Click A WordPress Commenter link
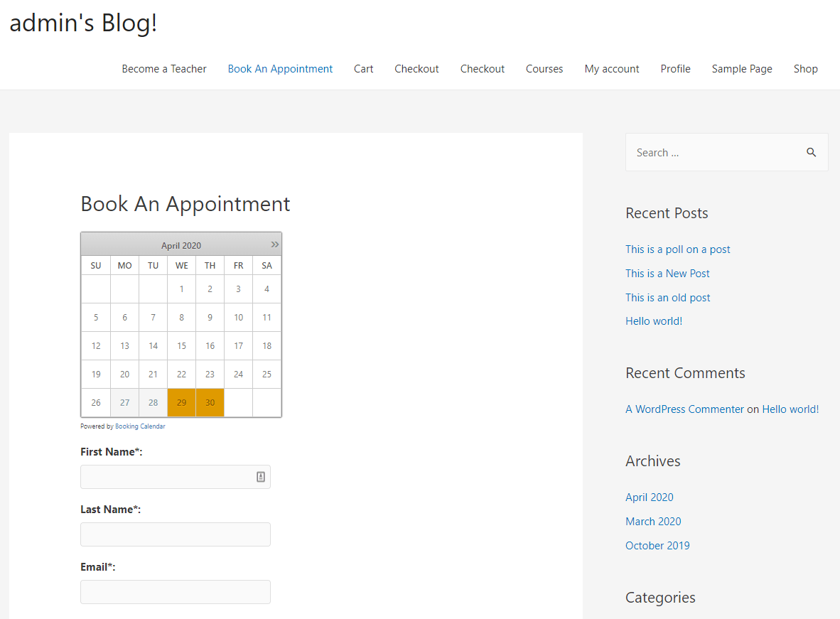 pyautogui.click(x=684, y=409)
